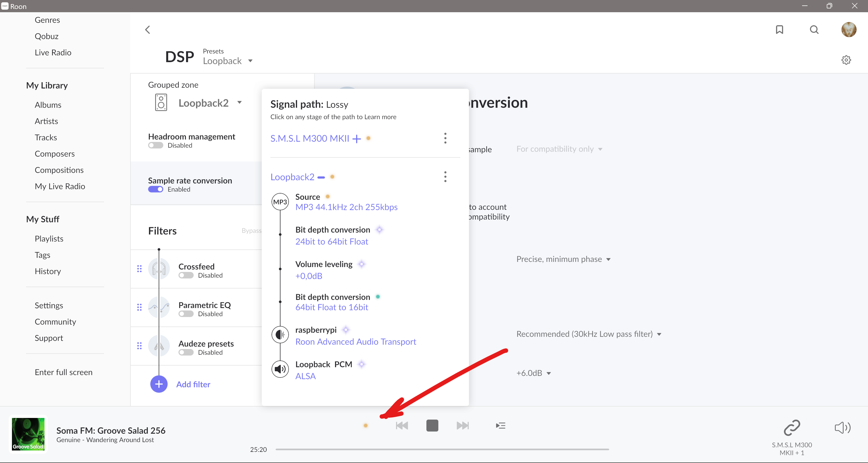This screenshot has width=868, height=463.
Task: Click the Loopback PCM speaker output icon
Action: pos(280,369)
